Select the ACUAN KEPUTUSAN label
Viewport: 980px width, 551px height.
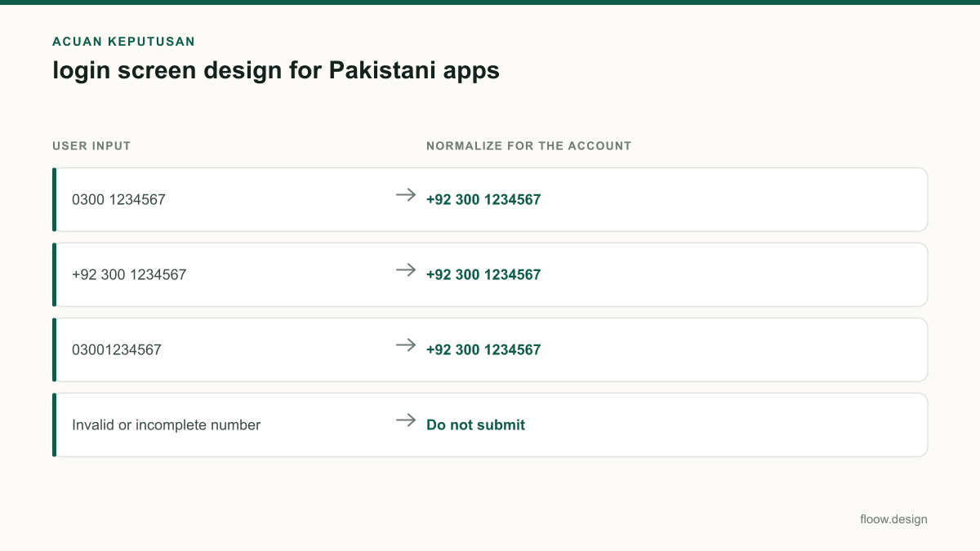pos(123,41)
